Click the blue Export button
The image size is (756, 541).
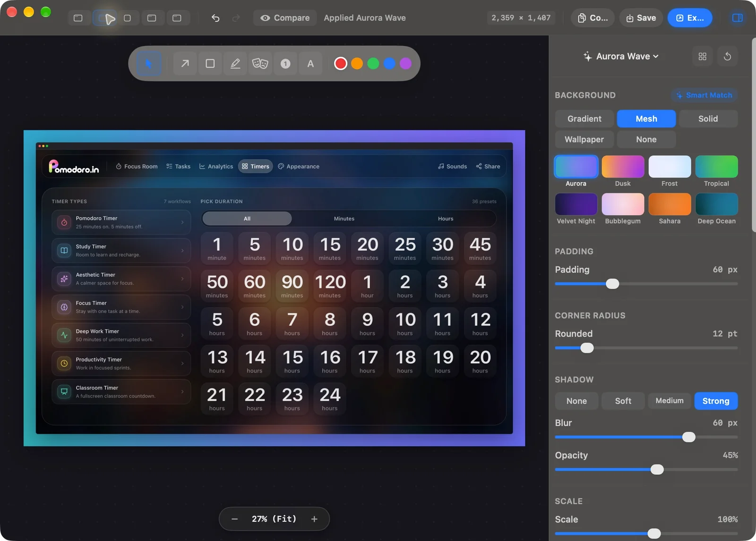point(690,18)
